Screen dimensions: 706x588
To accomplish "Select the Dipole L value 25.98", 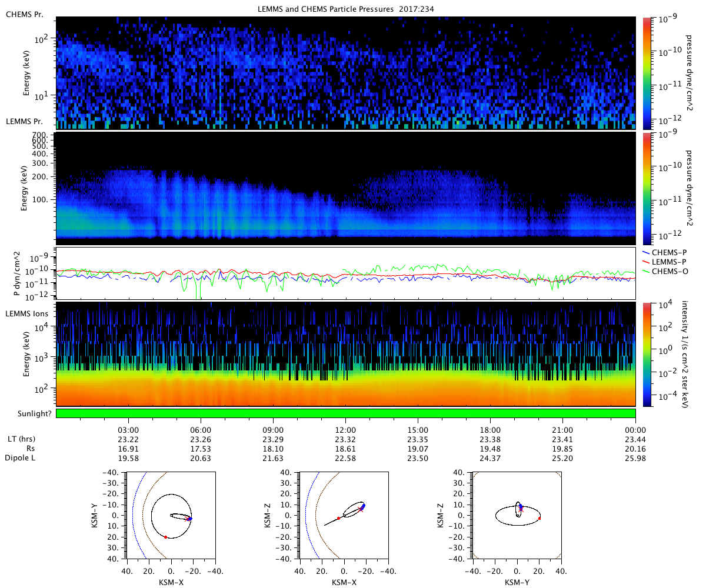I will pyautogui.click(x=636, y=457).
